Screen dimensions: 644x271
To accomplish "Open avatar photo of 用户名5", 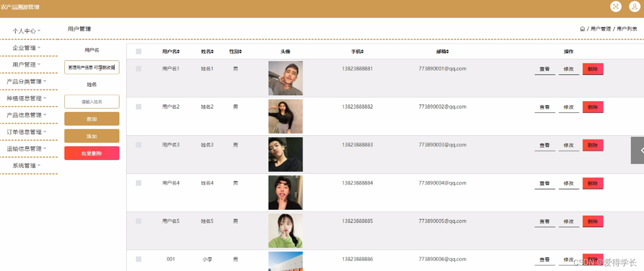I will (285, 231).
